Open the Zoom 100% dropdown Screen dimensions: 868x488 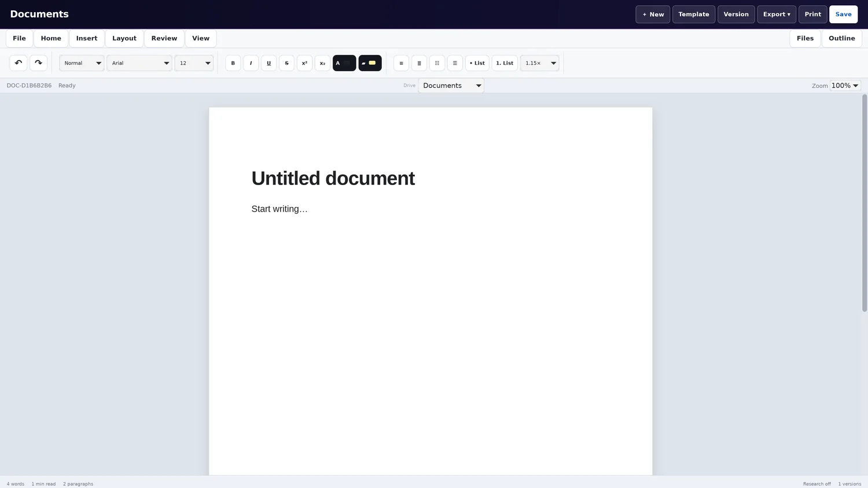pyautogui.click(x=845, y=86)
